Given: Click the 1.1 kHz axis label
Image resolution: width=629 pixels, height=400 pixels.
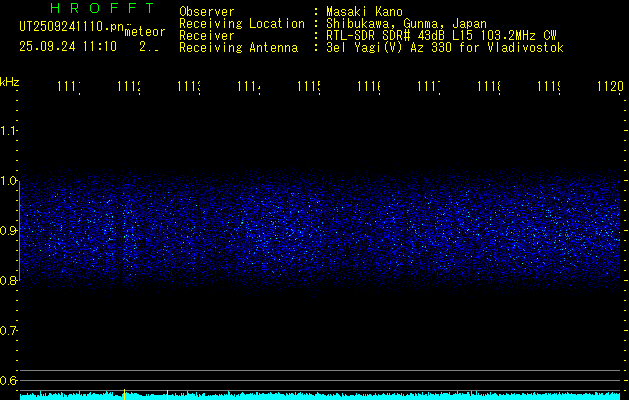Looking at the screenshot, I should click(x=8, y=131).
